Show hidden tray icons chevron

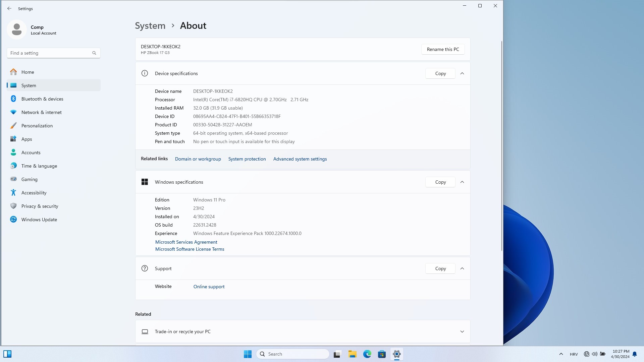(561, 354)
